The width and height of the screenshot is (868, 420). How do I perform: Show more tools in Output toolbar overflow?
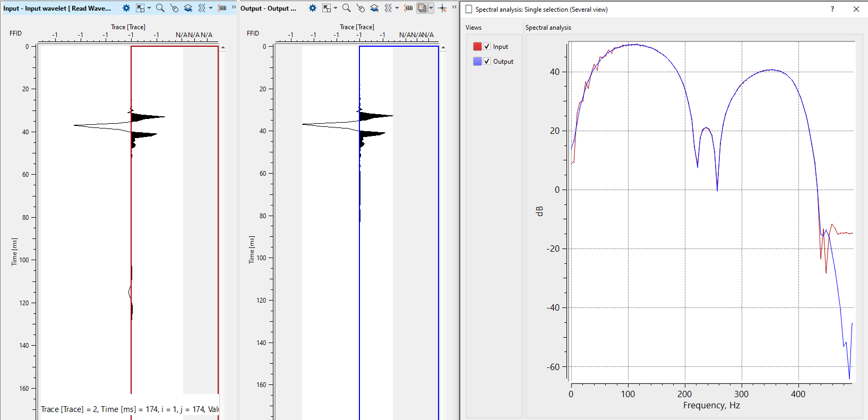tap(454, 7)
